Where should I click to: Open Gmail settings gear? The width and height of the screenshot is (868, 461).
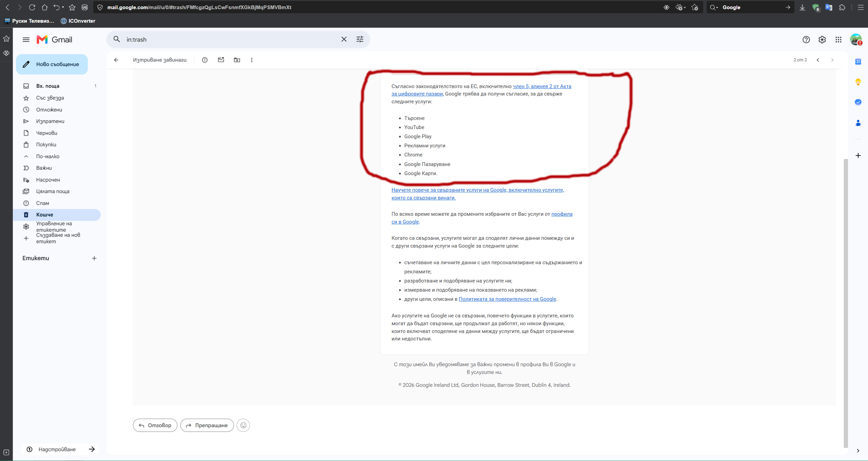tap(822, 40)
